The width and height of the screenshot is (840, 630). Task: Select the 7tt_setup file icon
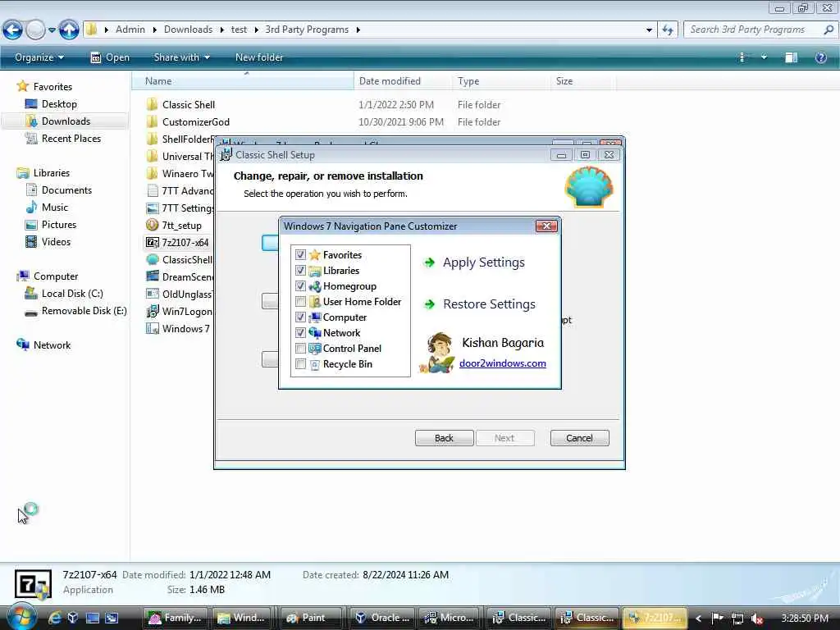pyautogui.click(x=152, y=225)
